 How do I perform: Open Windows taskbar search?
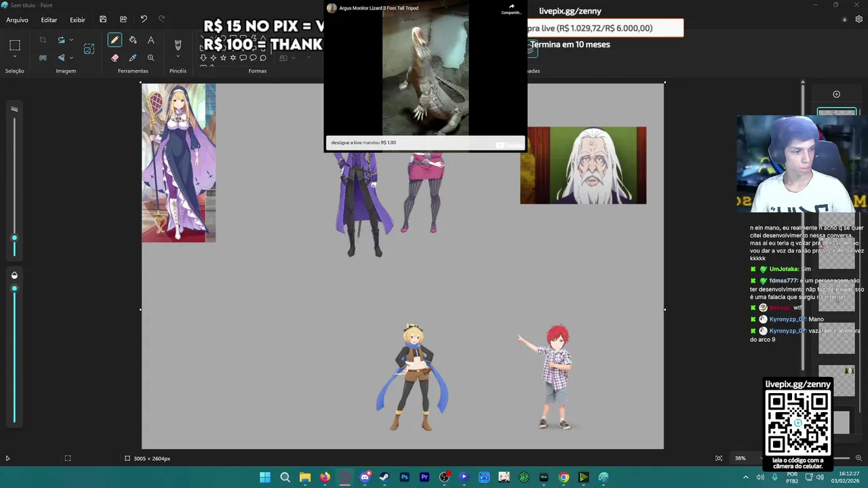point(285,477)
